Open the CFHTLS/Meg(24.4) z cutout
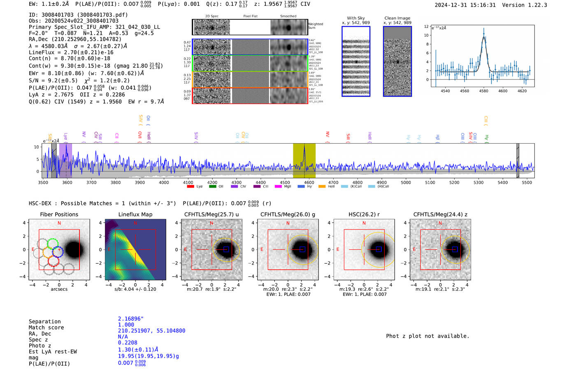Image resolution: width=576 pixels, height=392 pixels. point(440,249)
